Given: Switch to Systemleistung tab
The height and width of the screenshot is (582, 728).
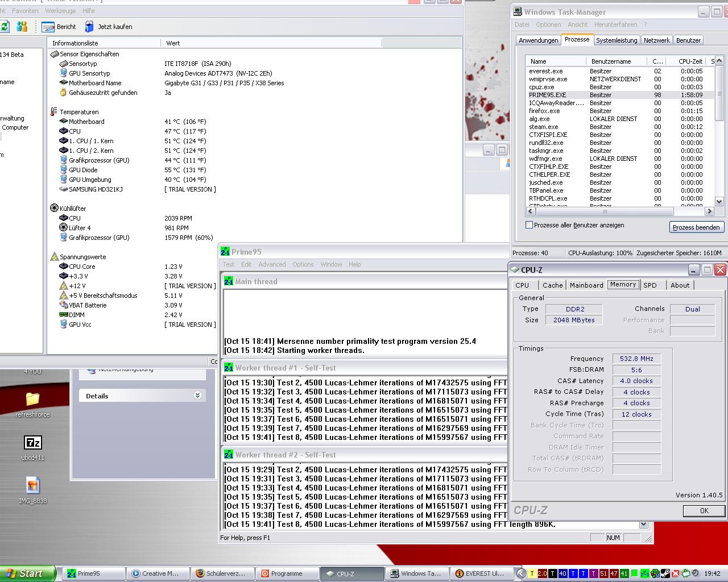Looking at the screenshot, I should 617,40.
